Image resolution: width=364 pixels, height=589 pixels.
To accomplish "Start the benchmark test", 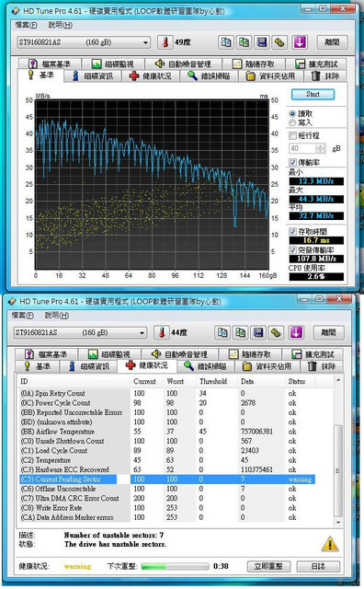I will [313, 94].
